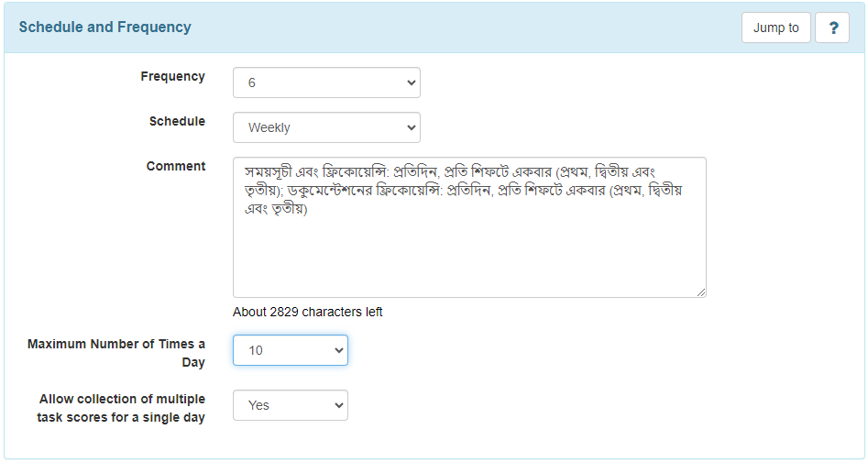This screenshot has width=868, height=462.
Task: Click Allow collection of multiple task scores label
Action: 121,408
